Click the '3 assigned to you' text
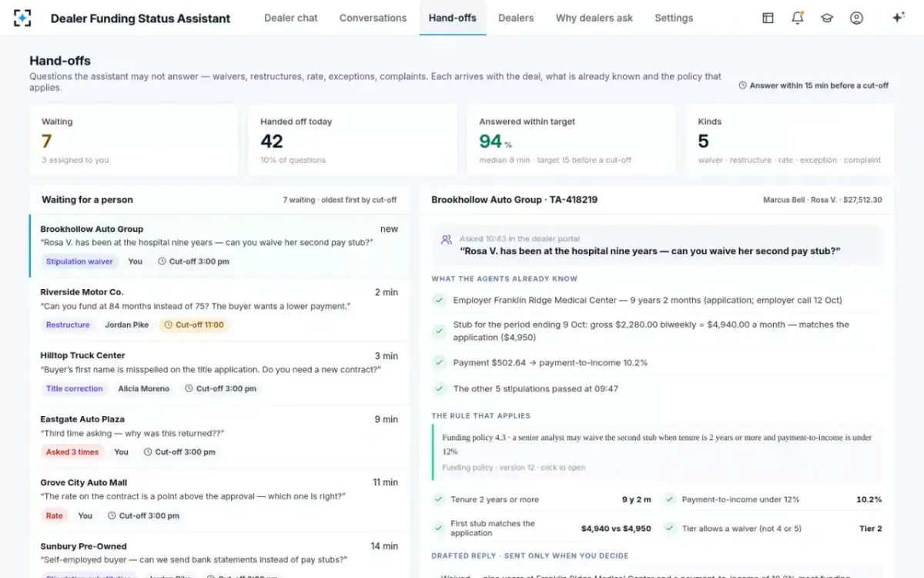Image resolution: width=924 pixels, height=578 pixels. (75, 160)
